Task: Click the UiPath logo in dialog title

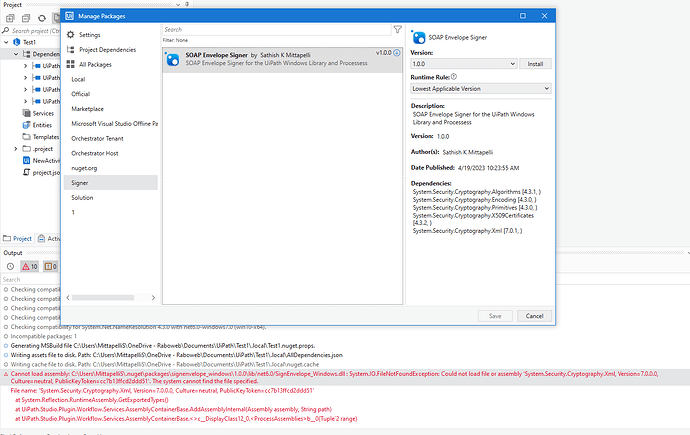Action: coord(70,16)
